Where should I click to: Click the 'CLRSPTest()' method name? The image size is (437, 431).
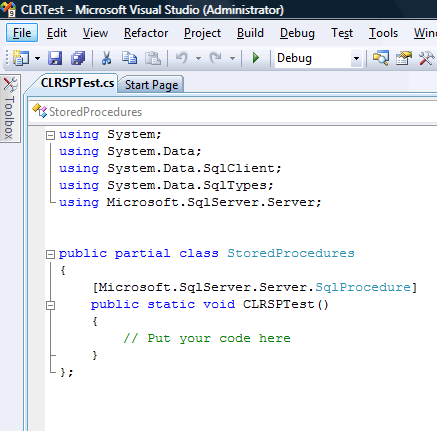click(x=286, y=304)
